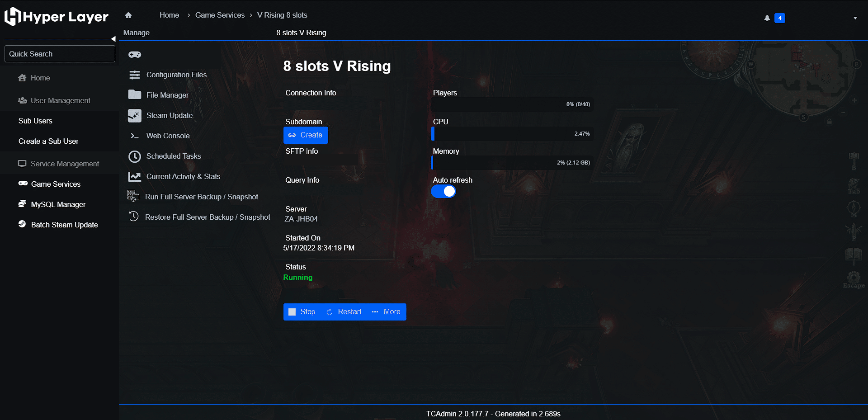Image resolution: width=868 pixels, height=420 pixels.
Task: Expand User Management section
Action: click(60, 100)
